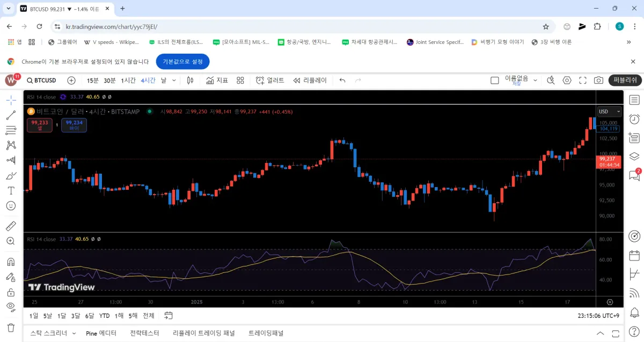This screenshot has height=342, width=644.
Task: Pick the ruler measure tool
Action: coord(11,226)
